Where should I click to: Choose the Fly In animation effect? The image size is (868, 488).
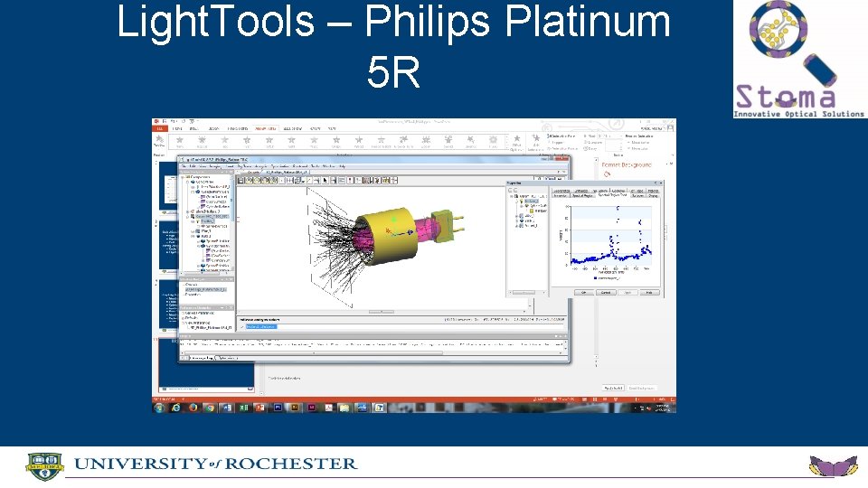coord(247,141)
